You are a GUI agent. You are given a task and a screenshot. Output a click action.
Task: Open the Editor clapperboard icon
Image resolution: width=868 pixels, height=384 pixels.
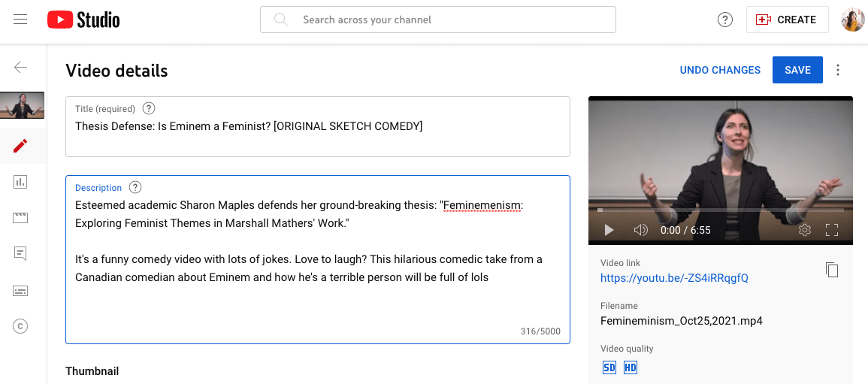click(x=20, y=217)
